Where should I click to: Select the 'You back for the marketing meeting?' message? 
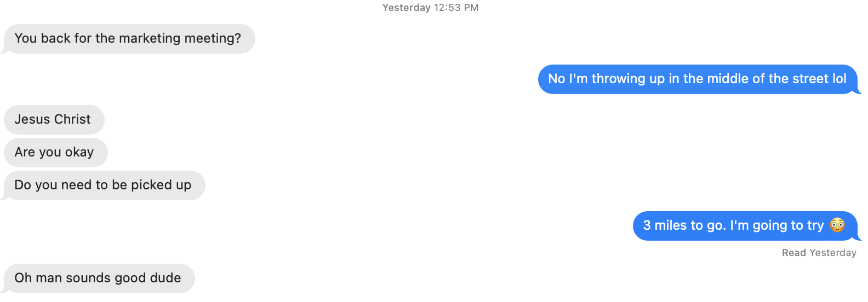(129, 39)
